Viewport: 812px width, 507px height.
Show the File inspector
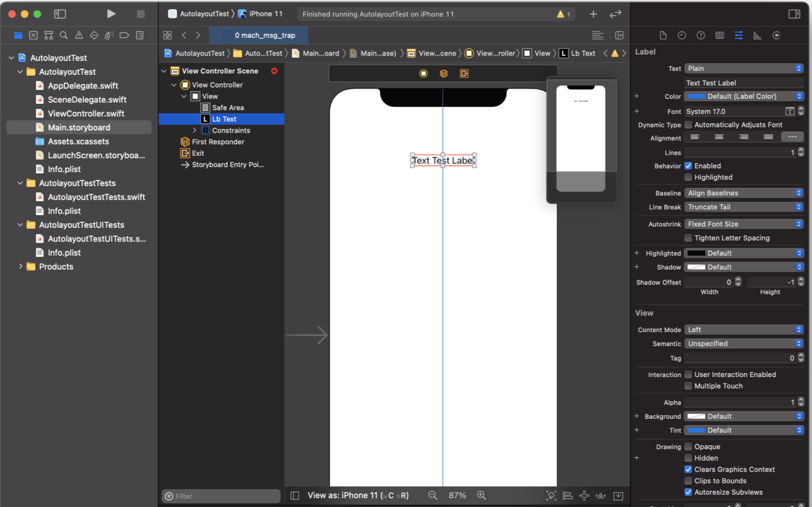click(x=663, y=35)
